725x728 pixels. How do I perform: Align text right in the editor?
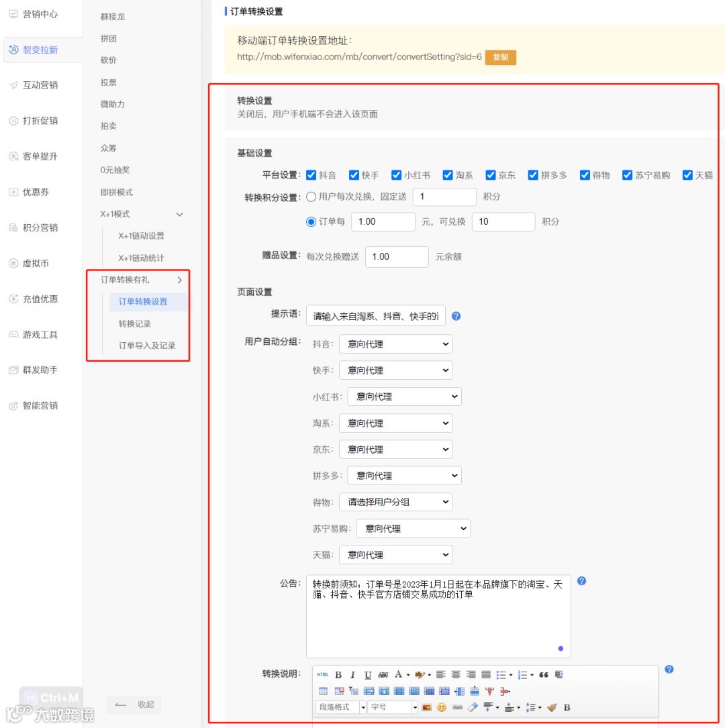coord(471,674)
